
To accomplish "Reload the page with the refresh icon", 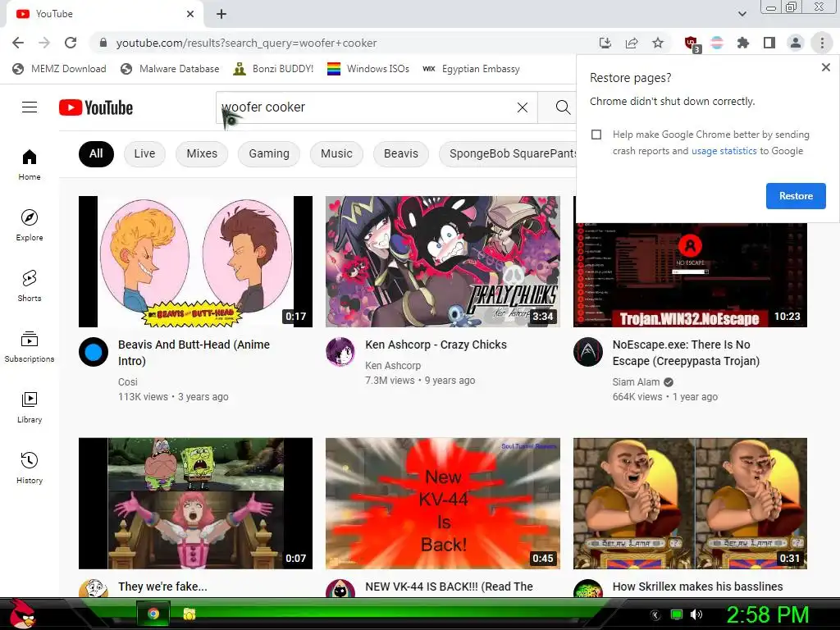I will 71,43.
